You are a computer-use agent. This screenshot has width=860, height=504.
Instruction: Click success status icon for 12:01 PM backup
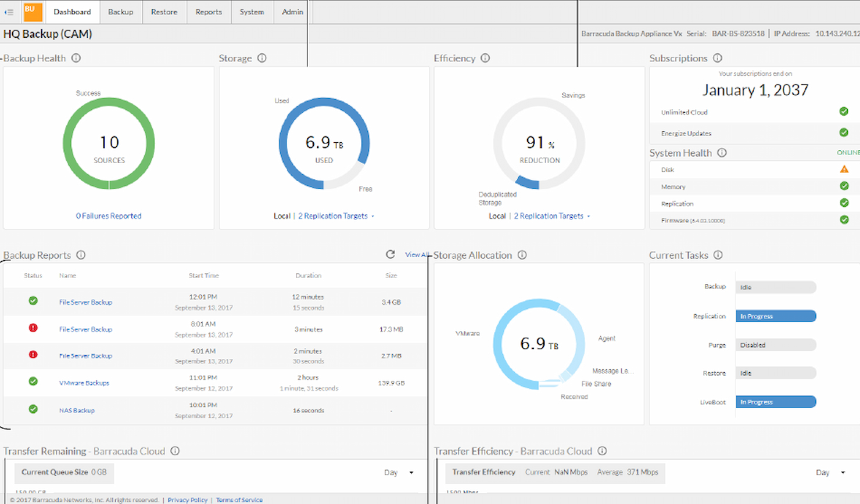point(33,301)
